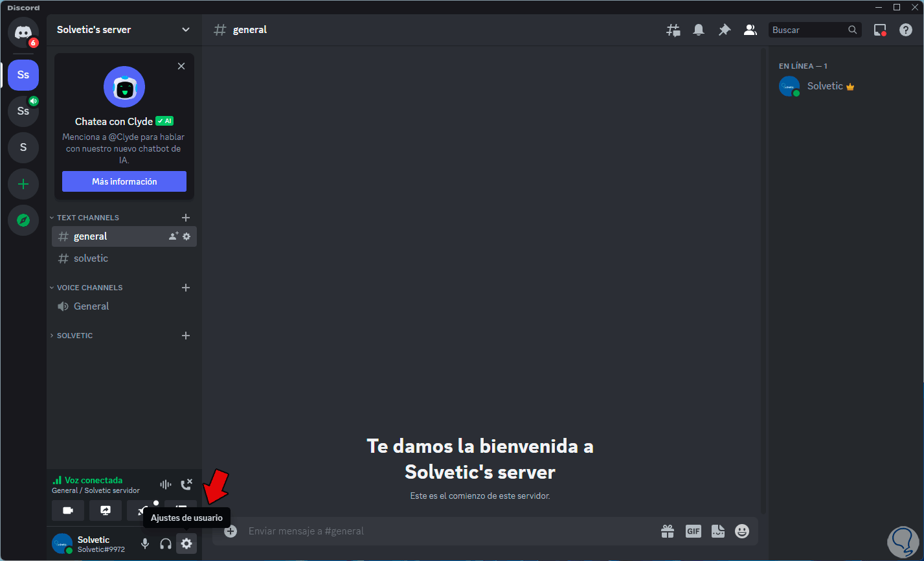Open Voz conectada connection details

tap(93, 480)
